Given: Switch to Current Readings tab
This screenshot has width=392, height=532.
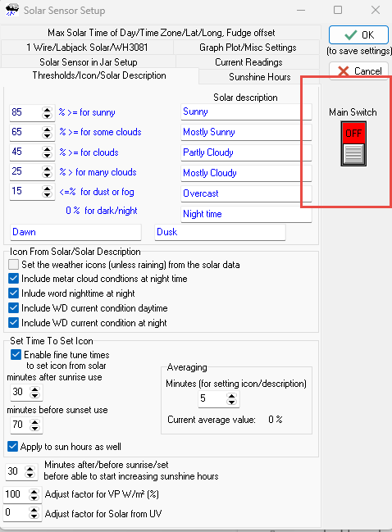Looking at the screenshot, I should (x=248, y=62).
